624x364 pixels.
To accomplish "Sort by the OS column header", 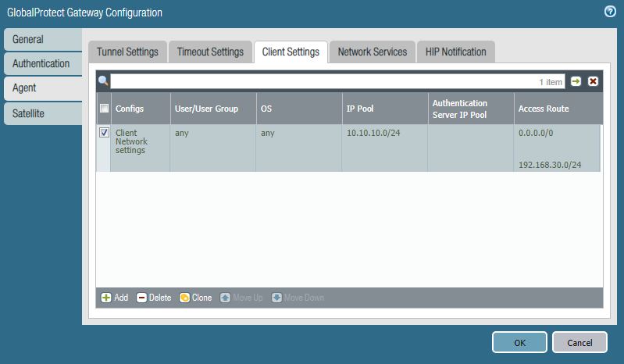I will coord(299,109).
